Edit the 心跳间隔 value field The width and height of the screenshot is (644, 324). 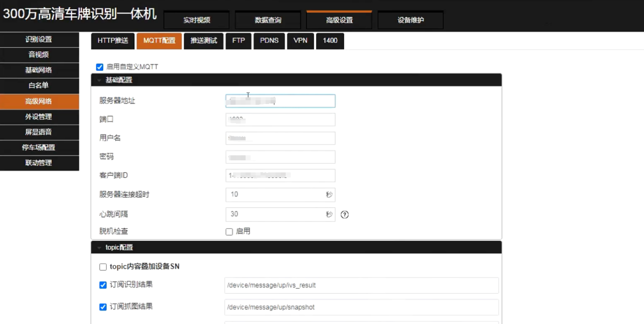click(x=280, y=214)
